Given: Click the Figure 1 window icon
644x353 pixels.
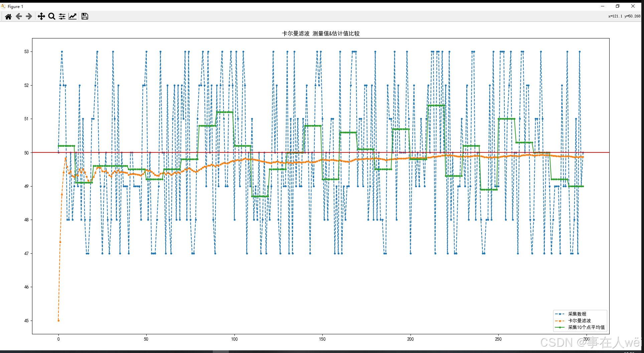Looking at the screenshot, I should click(x=3, y=6).
